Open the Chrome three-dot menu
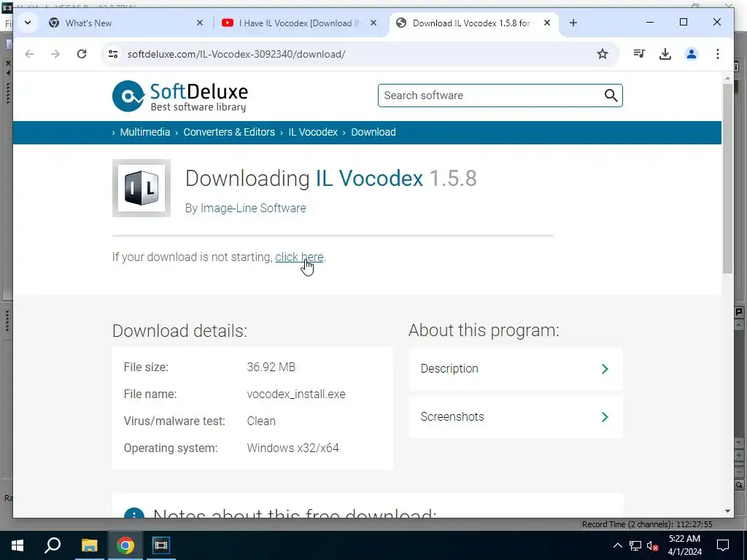The image size is (747, 560). click(x=718, y=54)
